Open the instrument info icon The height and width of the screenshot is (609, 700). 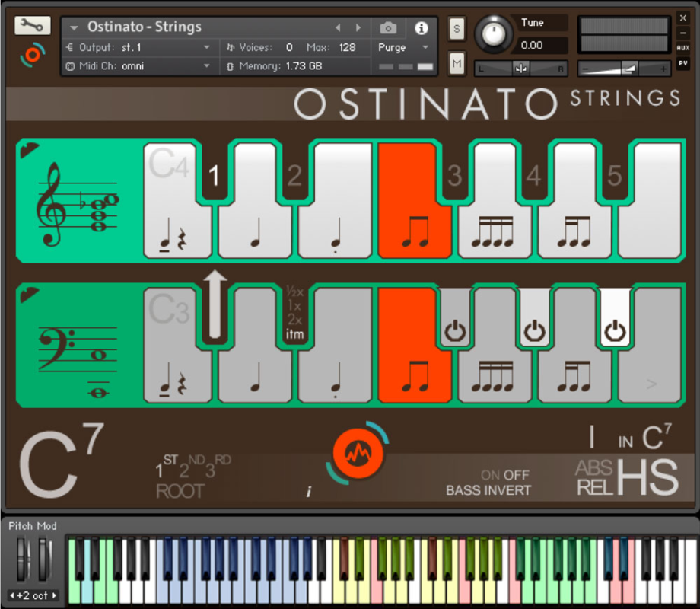click(421, 28)
